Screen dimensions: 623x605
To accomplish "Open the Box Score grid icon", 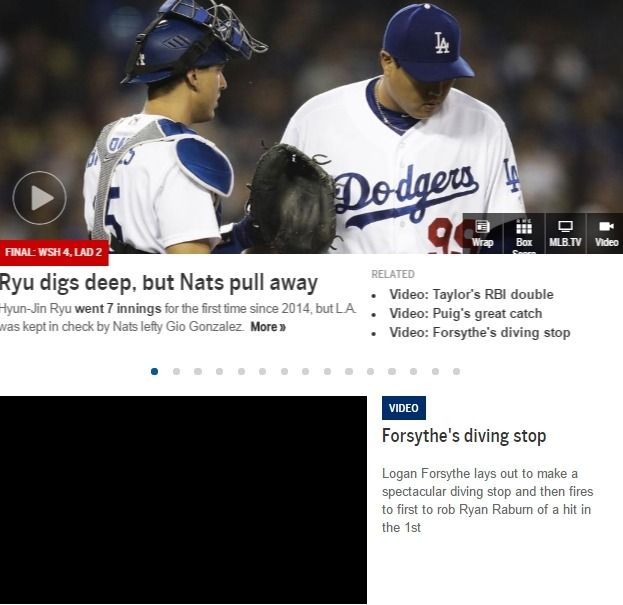I will point(524,233).
